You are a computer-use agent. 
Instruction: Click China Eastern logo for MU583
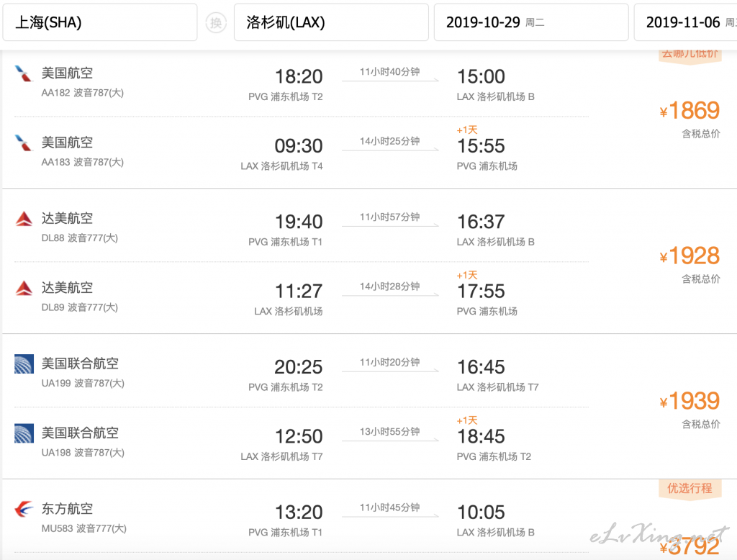[24, 509]
